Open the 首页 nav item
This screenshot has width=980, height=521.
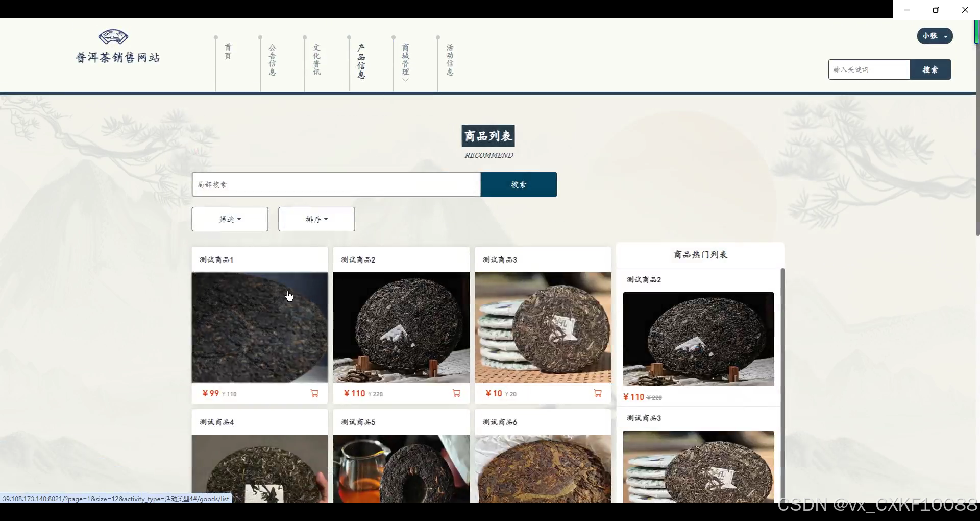pos(228,52)
